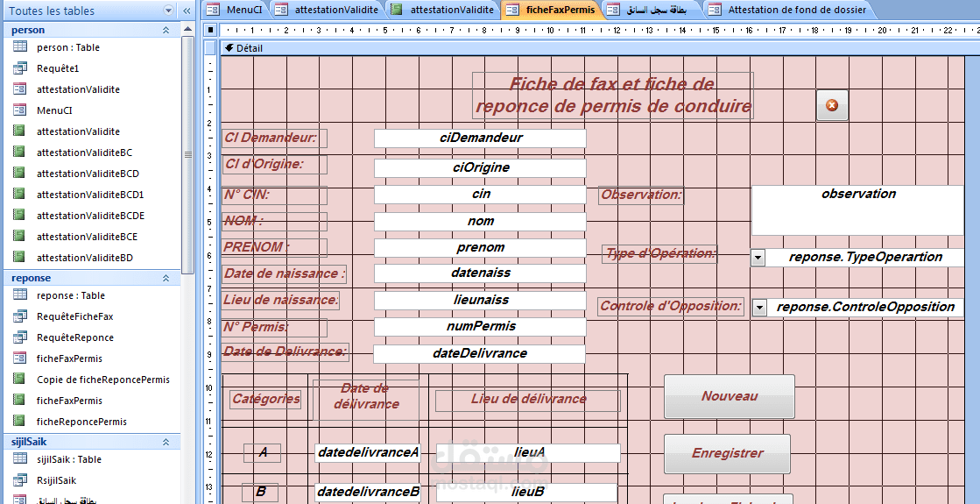This screenshot has height=504, width=980.
Task: Click the ficheReponcePermis report icon
Action: coord(20,421)
